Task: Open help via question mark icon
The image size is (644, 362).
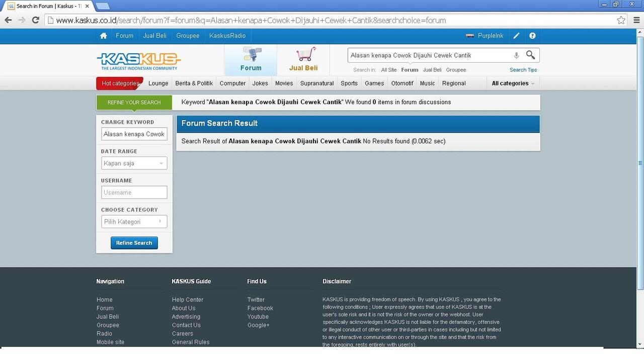Action: pos(532,36)
